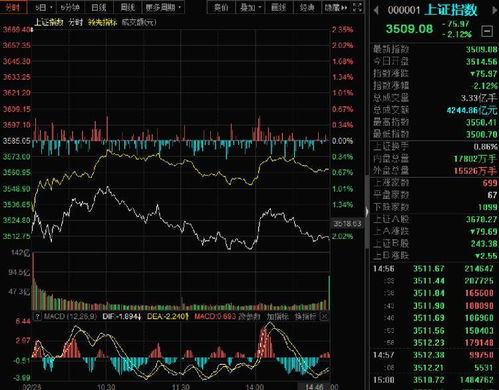This screenshot has width=499, height=390.
Task: Open 设参数 indicator parameter settings
Action: 249,316
